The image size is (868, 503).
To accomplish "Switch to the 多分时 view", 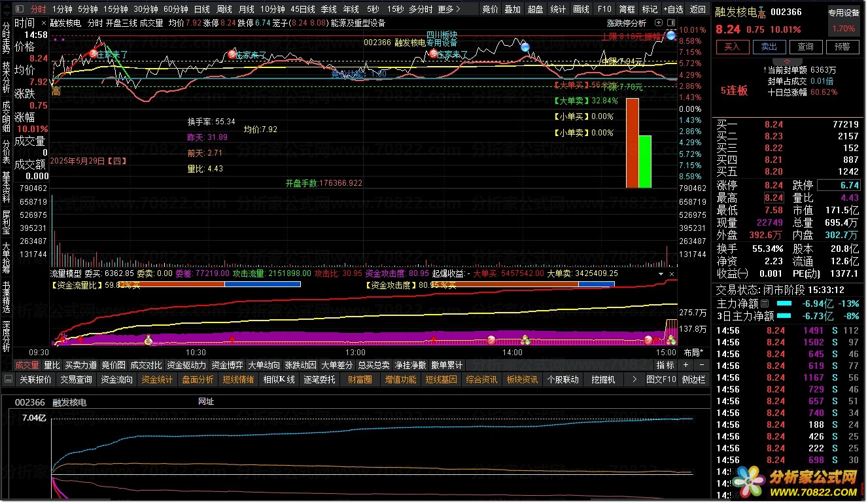I will click(421, 9).
